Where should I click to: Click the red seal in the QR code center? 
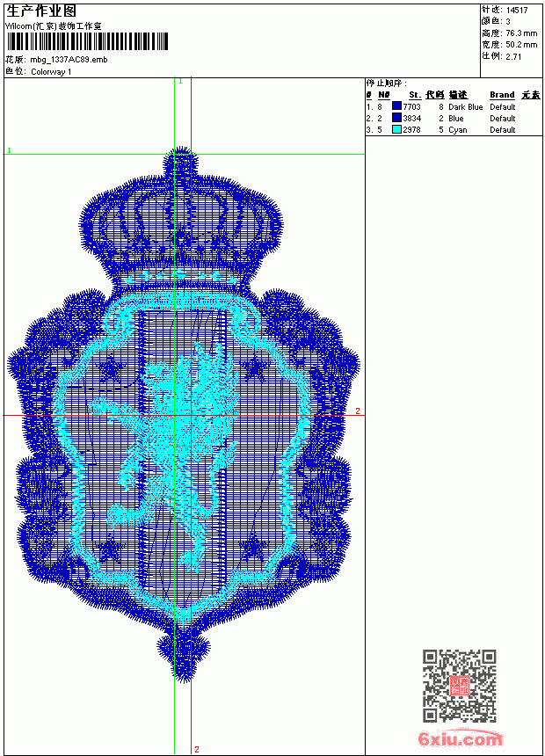click(460, 686)
